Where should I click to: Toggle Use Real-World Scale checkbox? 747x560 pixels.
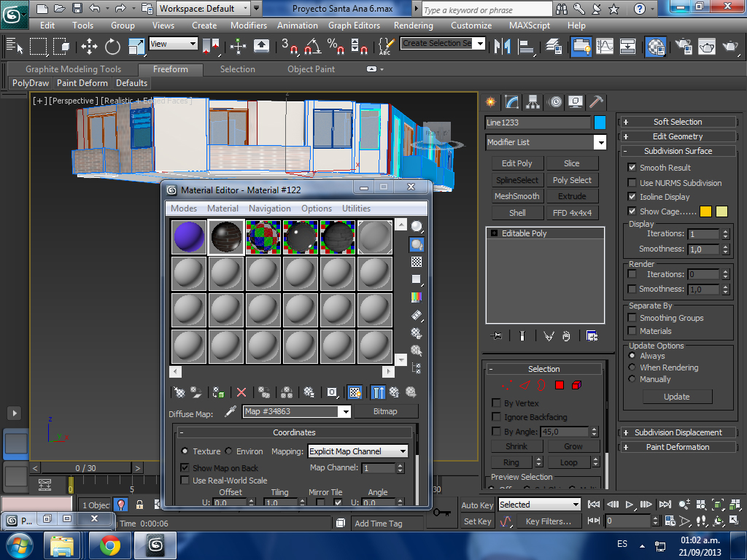tap(185, 481)
